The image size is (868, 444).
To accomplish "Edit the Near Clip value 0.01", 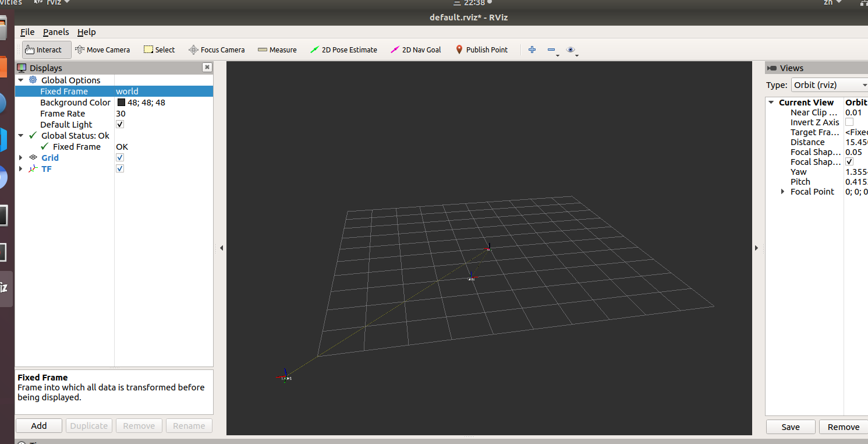I will point(856,112).
